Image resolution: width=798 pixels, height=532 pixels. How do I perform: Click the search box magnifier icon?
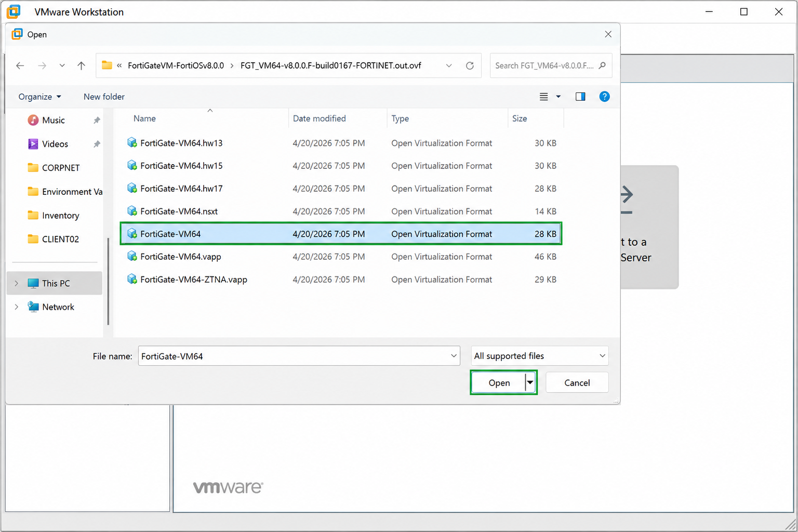tap(602, 65)
